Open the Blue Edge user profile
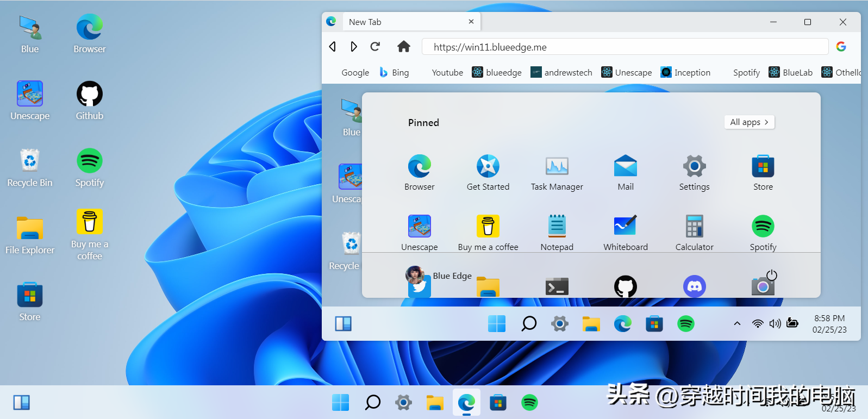This screenshot has height=419, width=868. [439, 276]
